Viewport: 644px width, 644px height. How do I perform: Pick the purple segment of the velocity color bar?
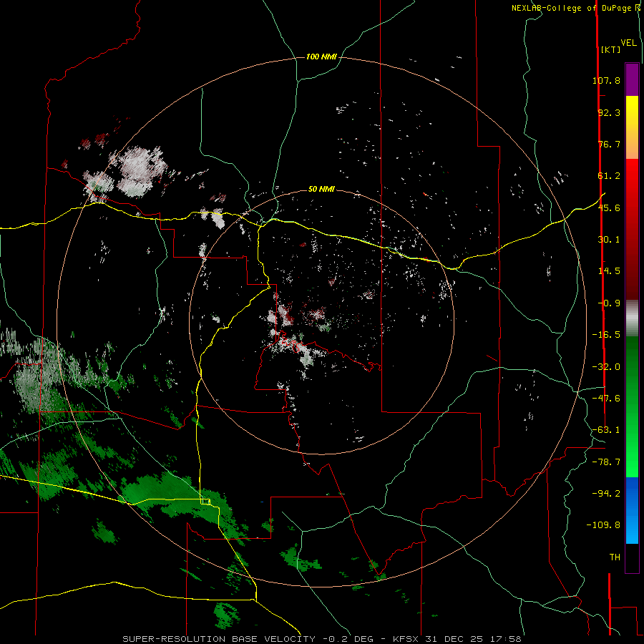632,79
